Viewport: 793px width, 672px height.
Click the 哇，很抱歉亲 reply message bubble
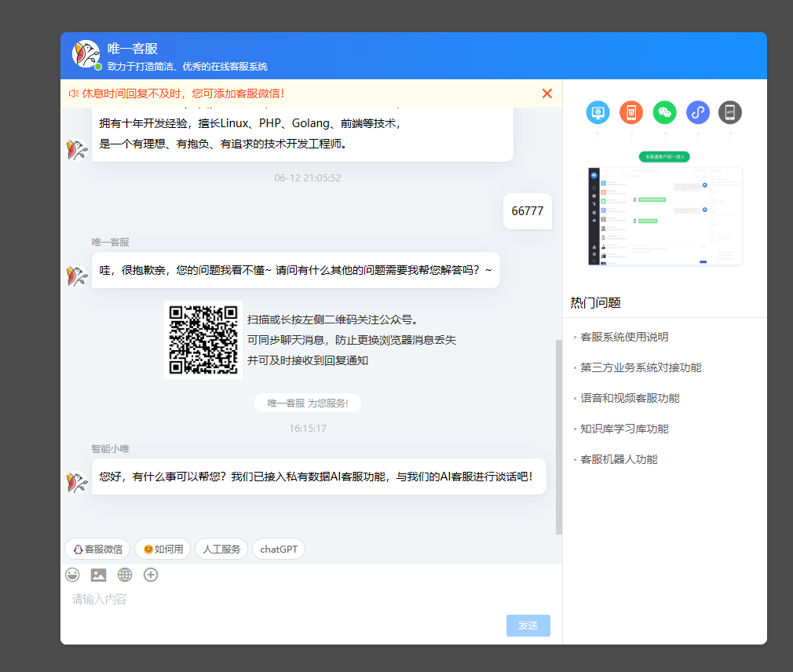tap(296, 270)
